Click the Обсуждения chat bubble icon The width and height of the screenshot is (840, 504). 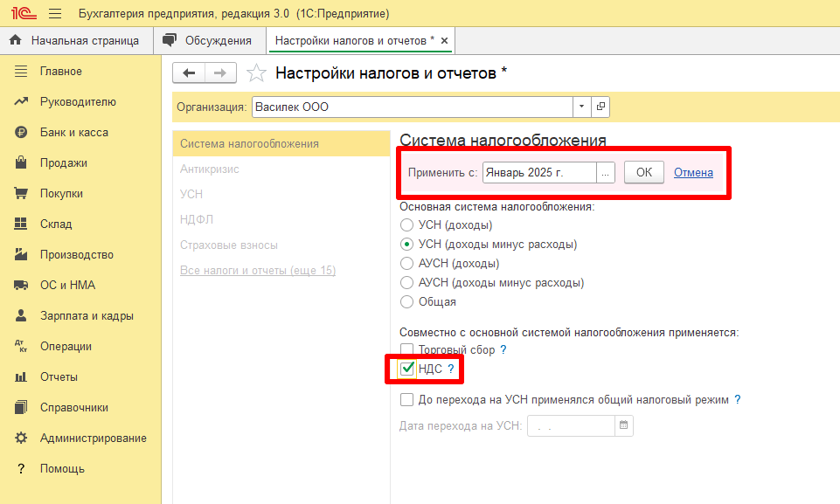click(x=170, y=40)
